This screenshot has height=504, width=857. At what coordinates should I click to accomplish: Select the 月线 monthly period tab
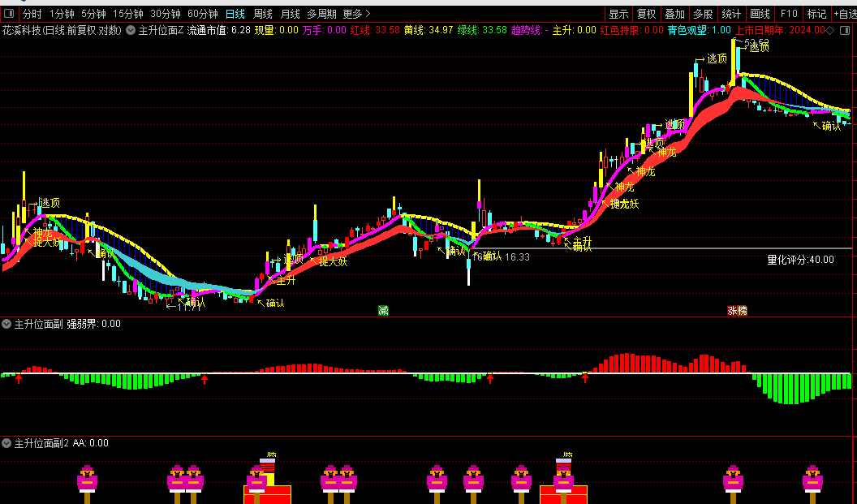(291, 14)
